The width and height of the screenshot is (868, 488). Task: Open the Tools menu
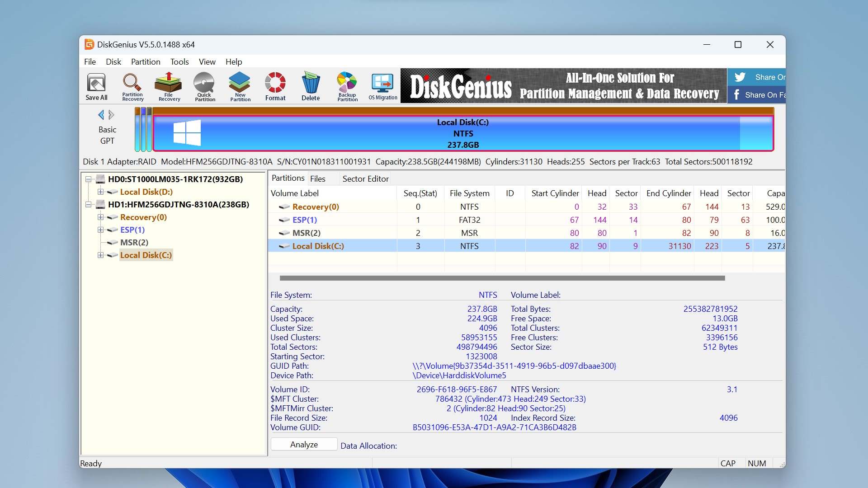click(179, 62)
